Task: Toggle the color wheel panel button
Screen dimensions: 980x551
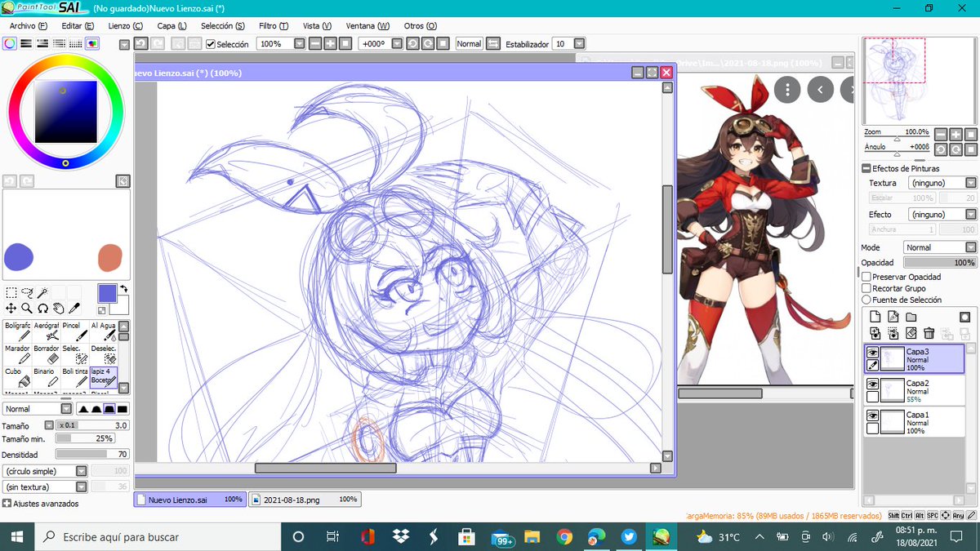Action: pos(9,43)
